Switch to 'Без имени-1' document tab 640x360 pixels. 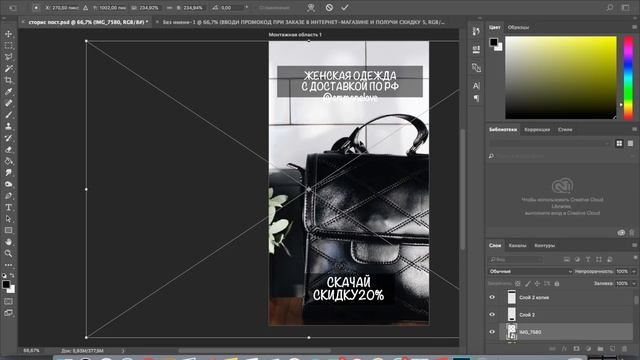(x=304, y=22)
